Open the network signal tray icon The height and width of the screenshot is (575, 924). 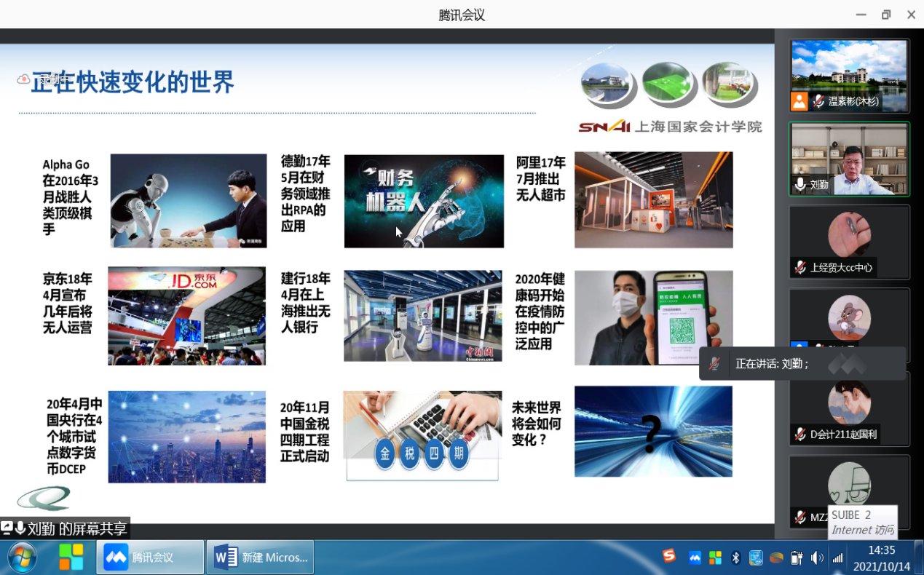[837, 558]
